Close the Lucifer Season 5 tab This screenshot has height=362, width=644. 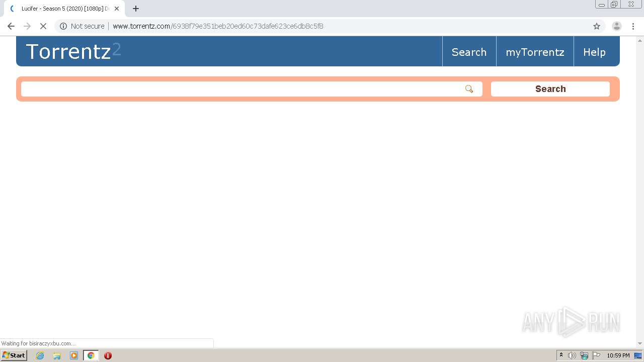click(x=117, y=9)
